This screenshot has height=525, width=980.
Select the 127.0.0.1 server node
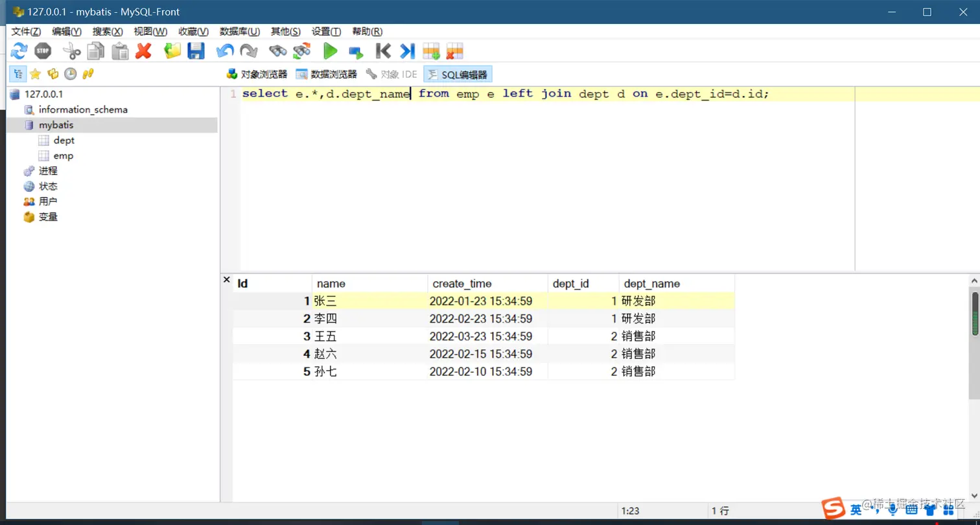tap(43, 94)
